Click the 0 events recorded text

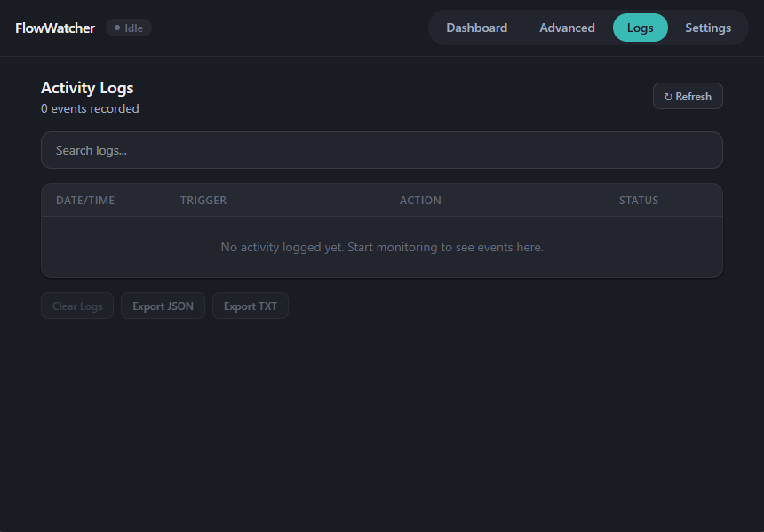(90, 108)
